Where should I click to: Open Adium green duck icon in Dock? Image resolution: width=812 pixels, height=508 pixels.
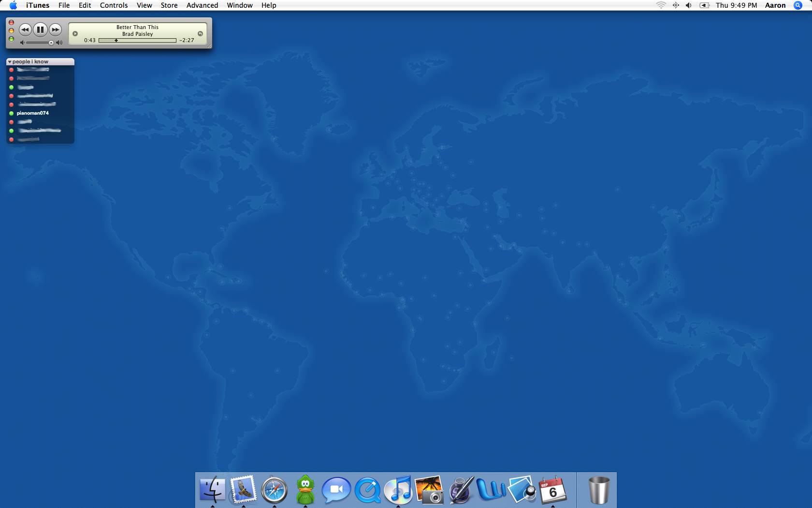[305, 490]
